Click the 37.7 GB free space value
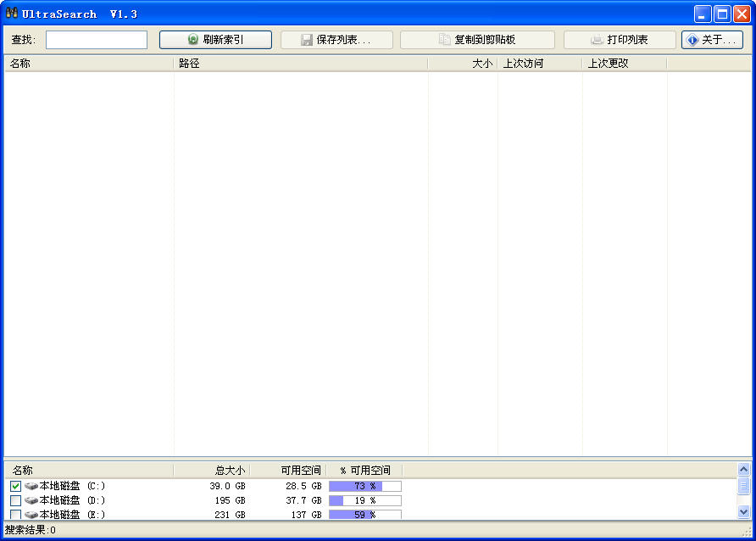756x541 pixels. coord(303,500)
